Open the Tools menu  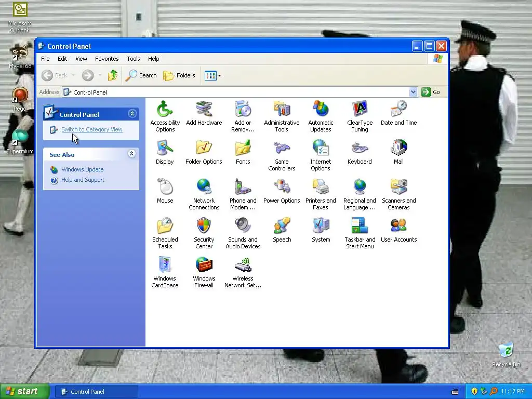[x=134, y=59]
